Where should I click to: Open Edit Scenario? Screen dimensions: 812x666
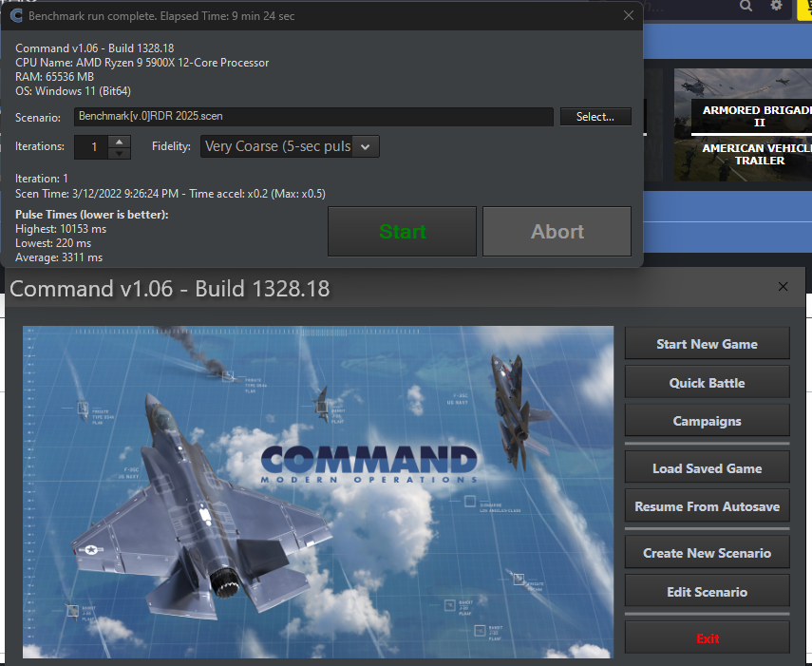(x=707, y=592)
